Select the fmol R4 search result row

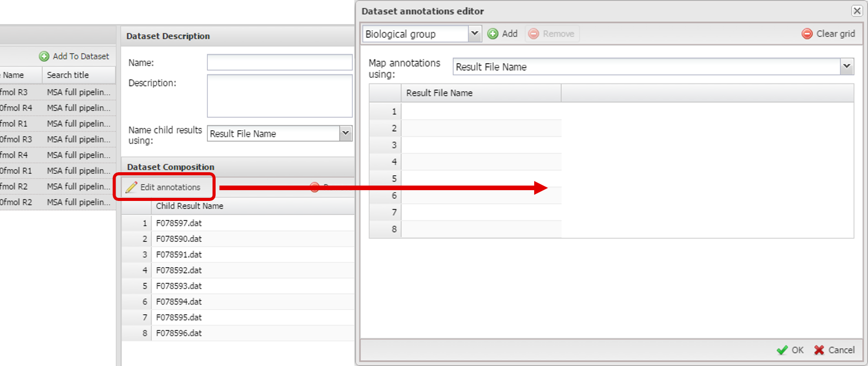tap(58, 155)
